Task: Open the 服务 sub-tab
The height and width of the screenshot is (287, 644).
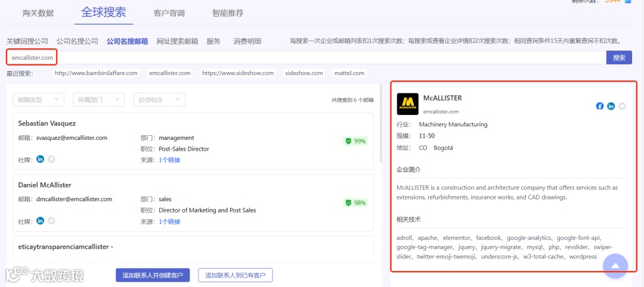Action: (x=213, y=41)
